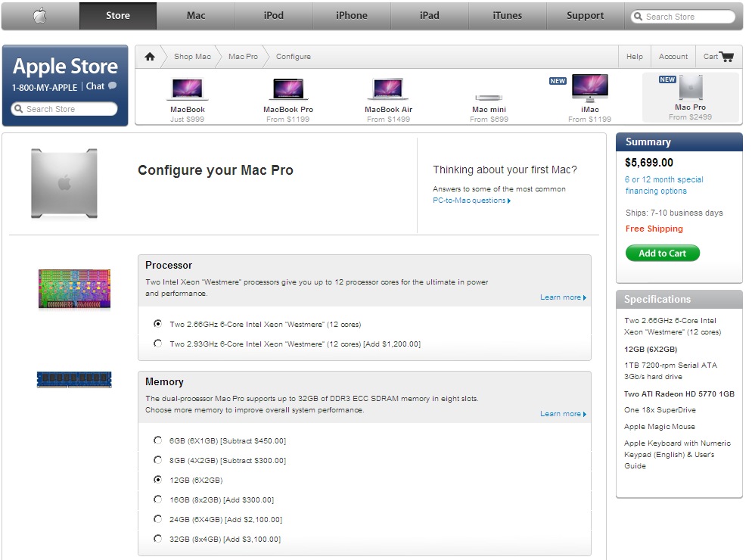The width and height of the screenshot is (752, 560).
Task: Click the Chat link in Apple Store box
Action: click(95, 86)
